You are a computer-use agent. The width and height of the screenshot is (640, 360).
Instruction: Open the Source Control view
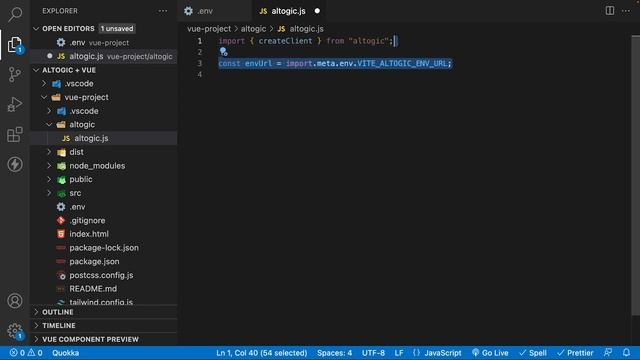(15, 74)
